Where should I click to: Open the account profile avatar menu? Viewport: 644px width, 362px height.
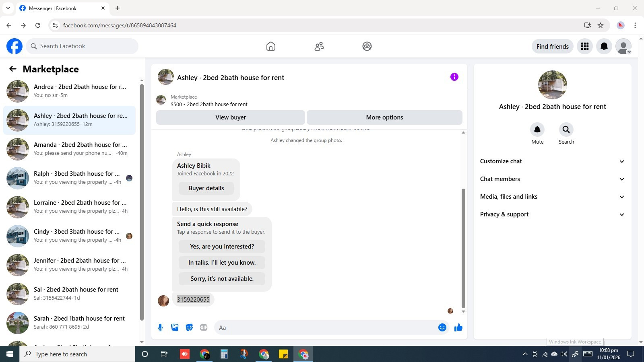point(623,46)
